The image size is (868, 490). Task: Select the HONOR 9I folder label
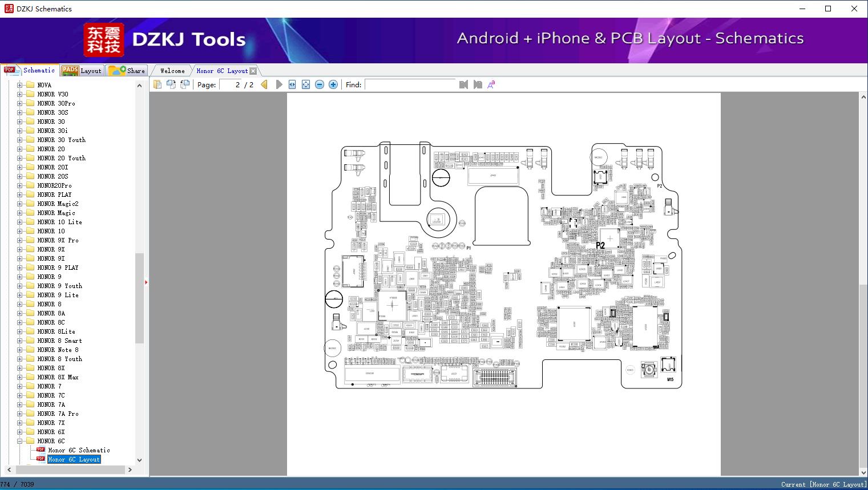click(x=51, y=258)
